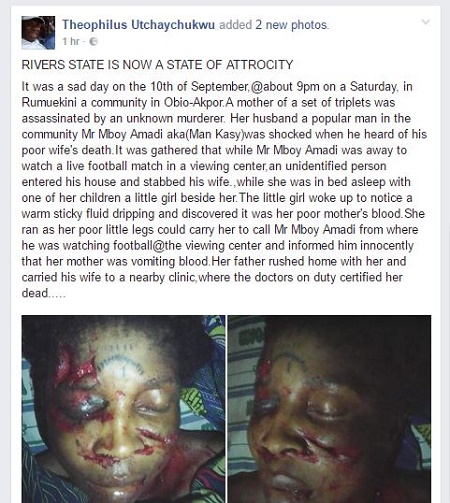The image size is (450, 503).
Task: Click the word 'added' in post header
Action: click(x=235, y=25)
